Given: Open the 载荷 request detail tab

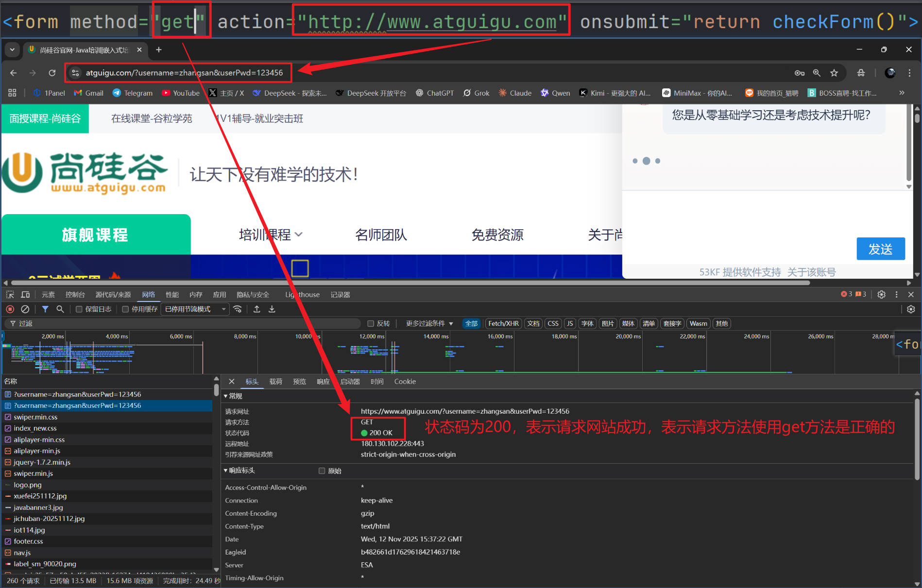Looking at the screenshot, I should (x=275, y=382).
